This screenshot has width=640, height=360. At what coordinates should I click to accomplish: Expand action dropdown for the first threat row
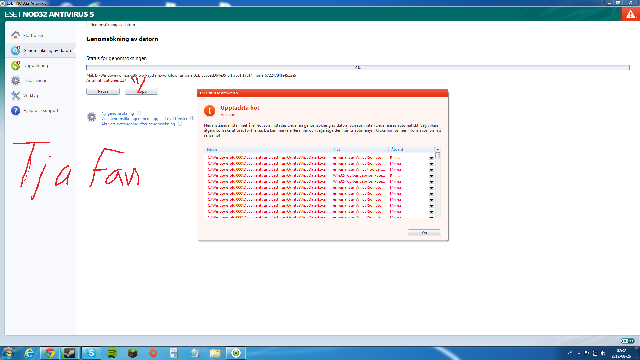[x=431, y=158]
